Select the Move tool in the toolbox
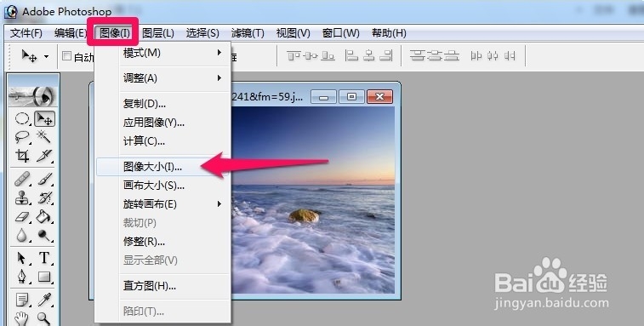 [44, 119]
